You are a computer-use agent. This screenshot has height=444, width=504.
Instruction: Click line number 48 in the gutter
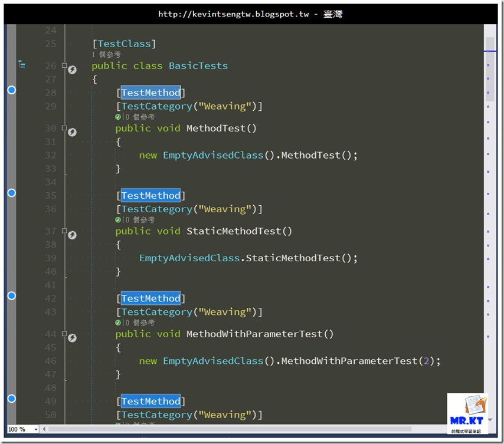click(x=51, y=388)
